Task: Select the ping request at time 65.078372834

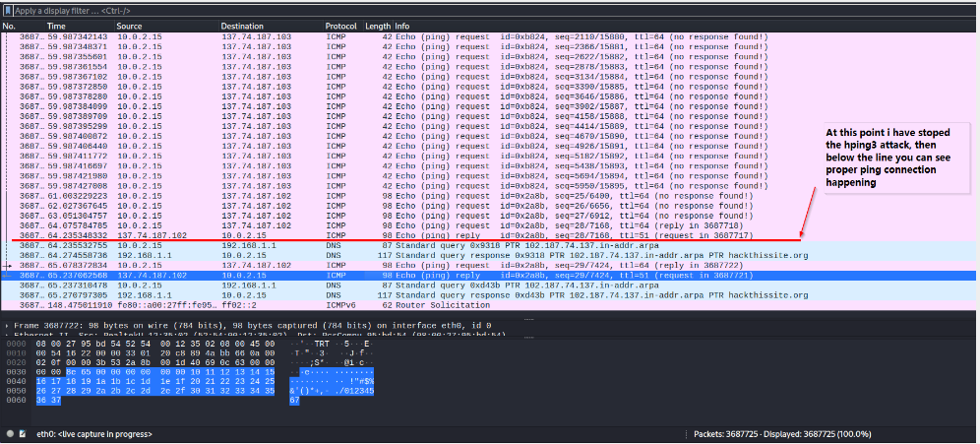Action: (x=489, y=266)
